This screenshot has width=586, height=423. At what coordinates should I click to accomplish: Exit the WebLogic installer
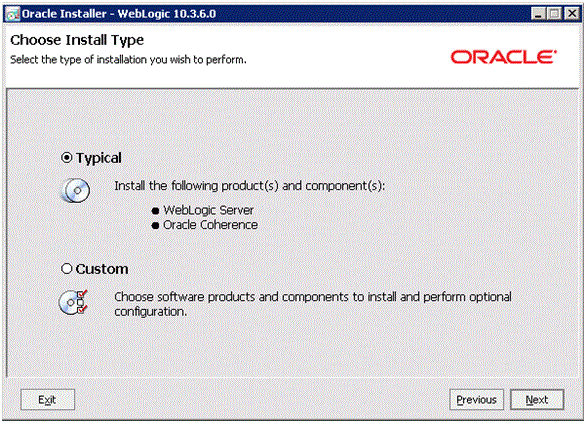pos(47,399)
